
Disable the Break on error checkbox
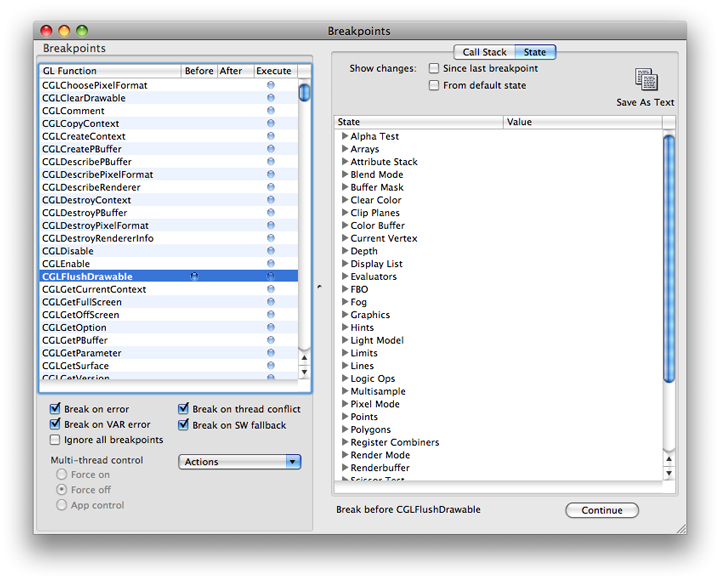pyautogui.click(x=56, y=409)
